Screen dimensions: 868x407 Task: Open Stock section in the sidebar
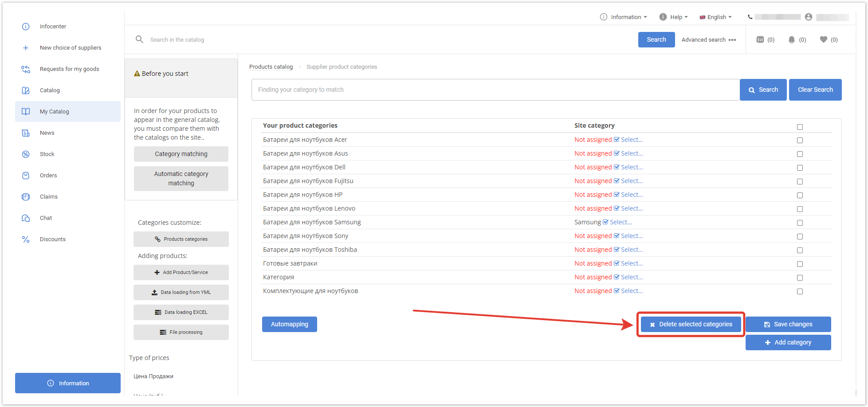[47, 154]
